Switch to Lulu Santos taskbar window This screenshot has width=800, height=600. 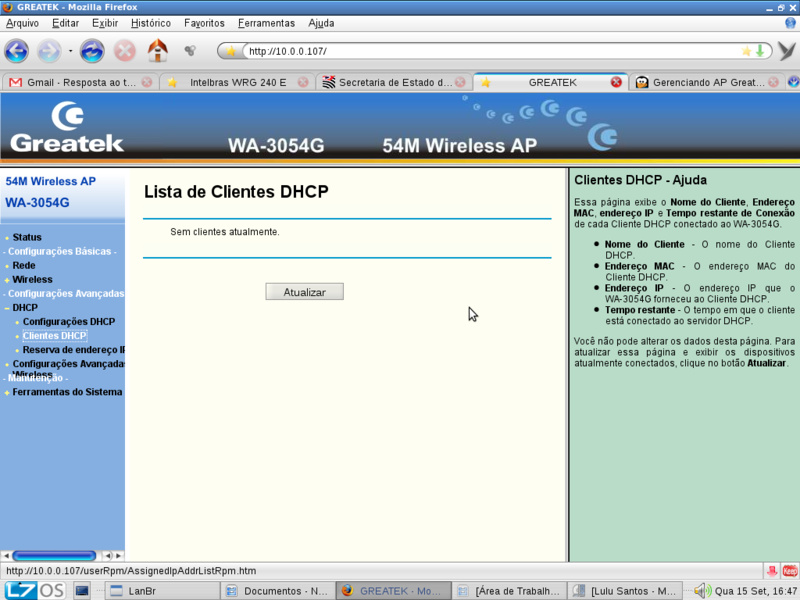(626, 591)
